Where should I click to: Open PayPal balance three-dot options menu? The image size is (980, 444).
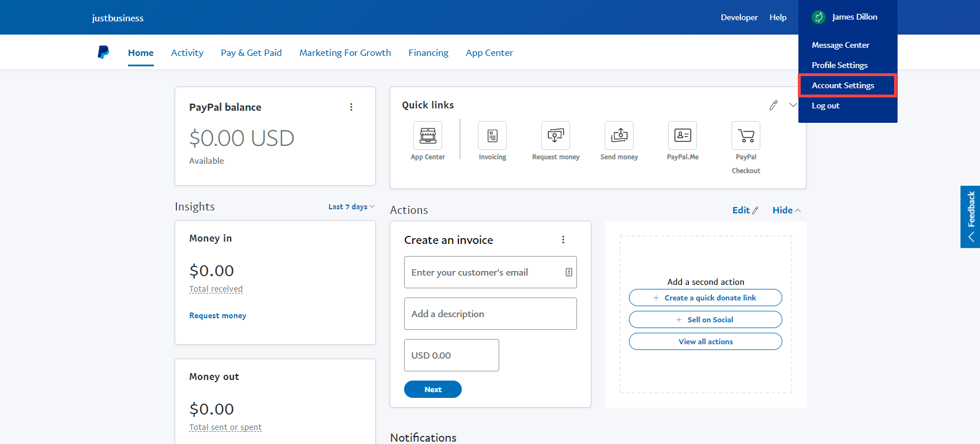351,107
